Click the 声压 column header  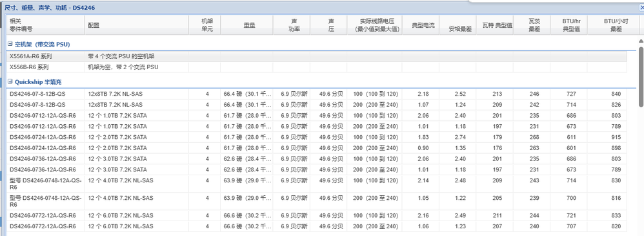329,25
